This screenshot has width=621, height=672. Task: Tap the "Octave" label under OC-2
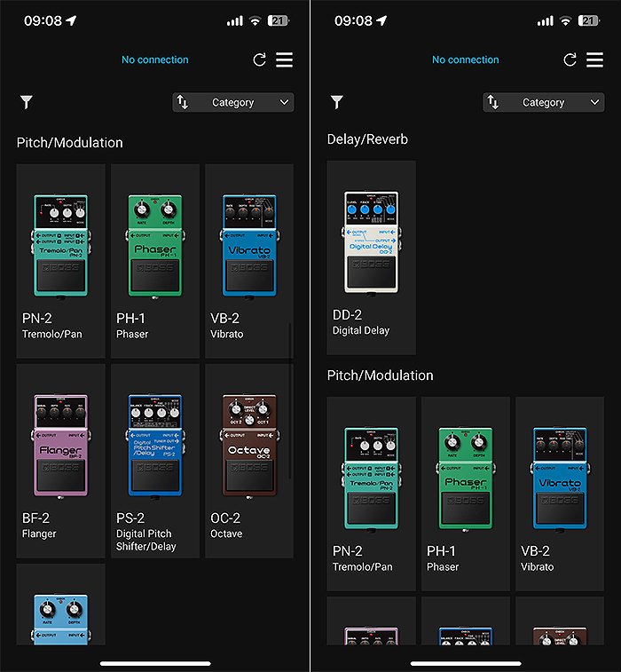226,534
